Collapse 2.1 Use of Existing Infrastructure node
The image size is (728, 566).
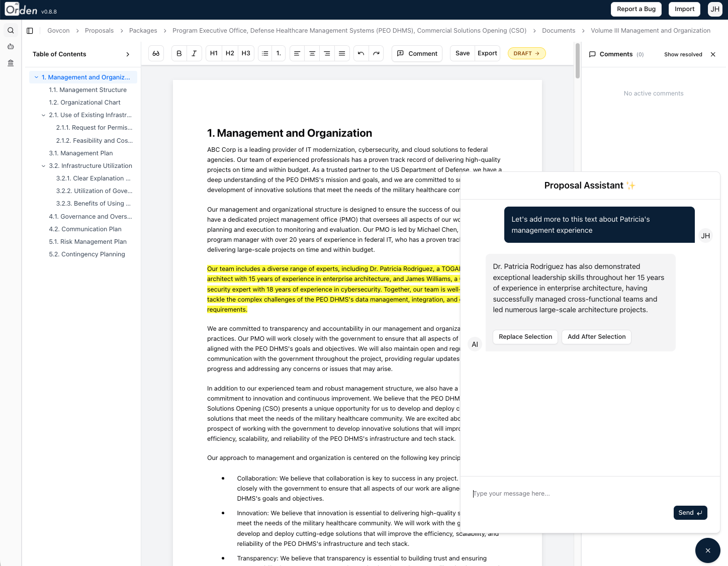pos(43,115)
